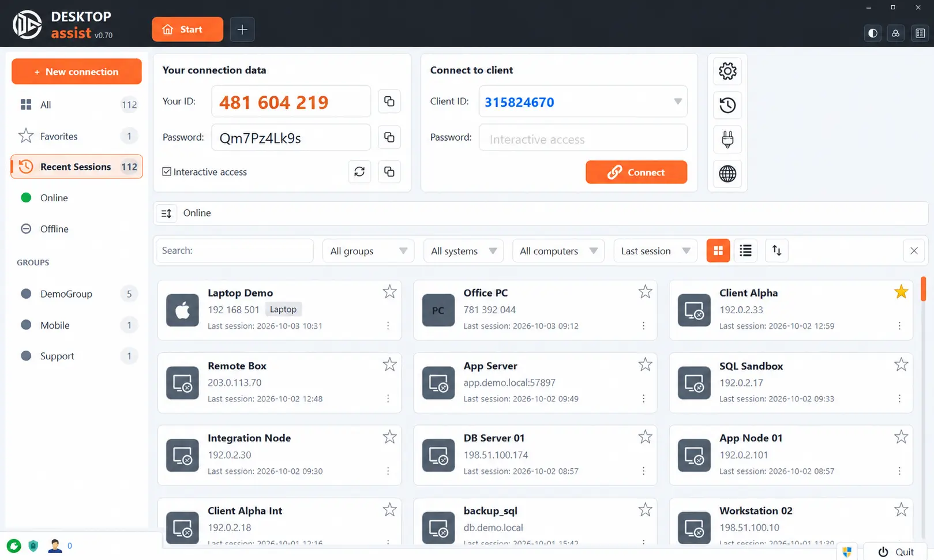Screen dimensions: 934x560
Task: Open the settings gear icon
Action: pyautogui.click(x=727, y=71)
